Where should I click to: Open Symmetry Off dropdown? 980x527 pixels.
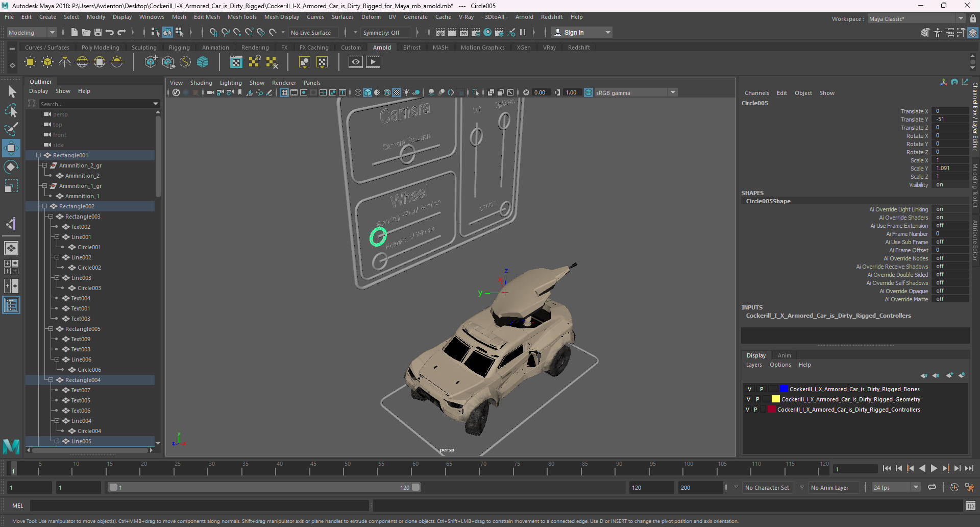(386, 32)
